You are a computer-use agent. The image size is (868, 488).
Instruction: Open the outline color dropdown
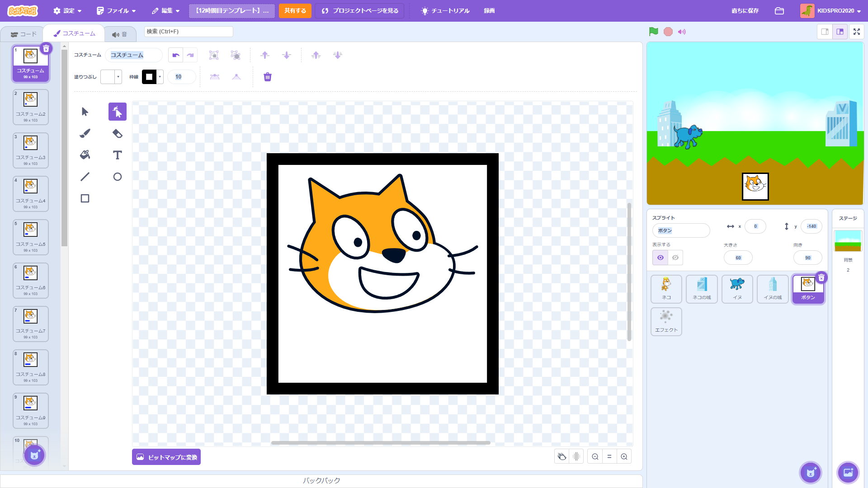pyautogui.click(x=160, y=77)
